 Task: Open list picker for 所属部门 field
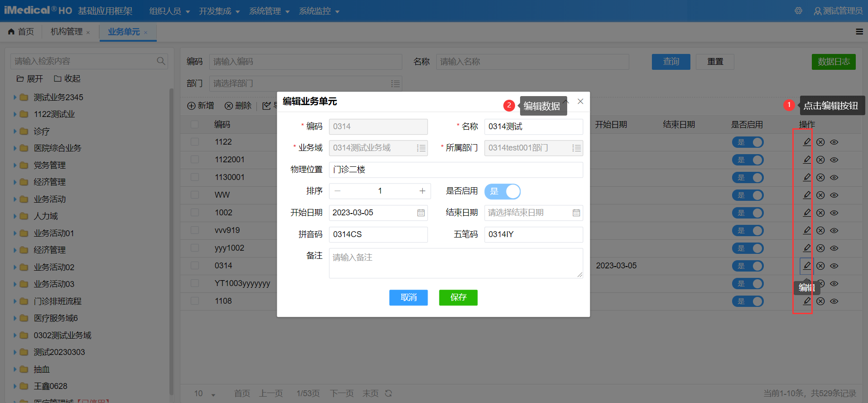pyautogui.click(x=576, y=148)
